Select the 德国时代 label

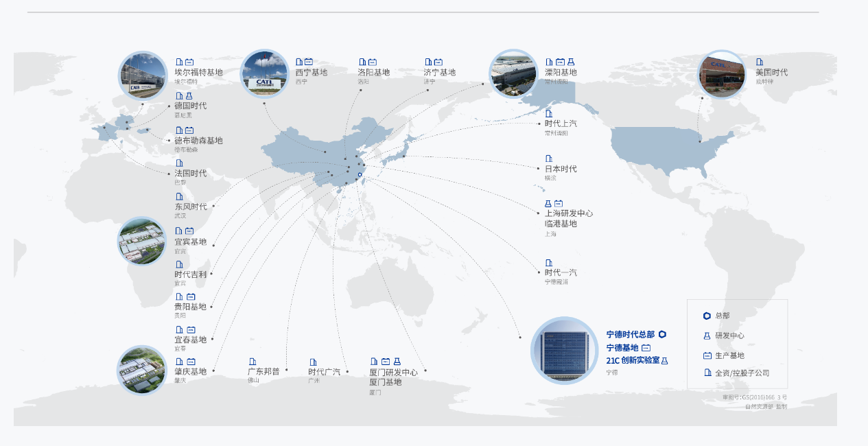pyautogui.click(x=190, y=106)
